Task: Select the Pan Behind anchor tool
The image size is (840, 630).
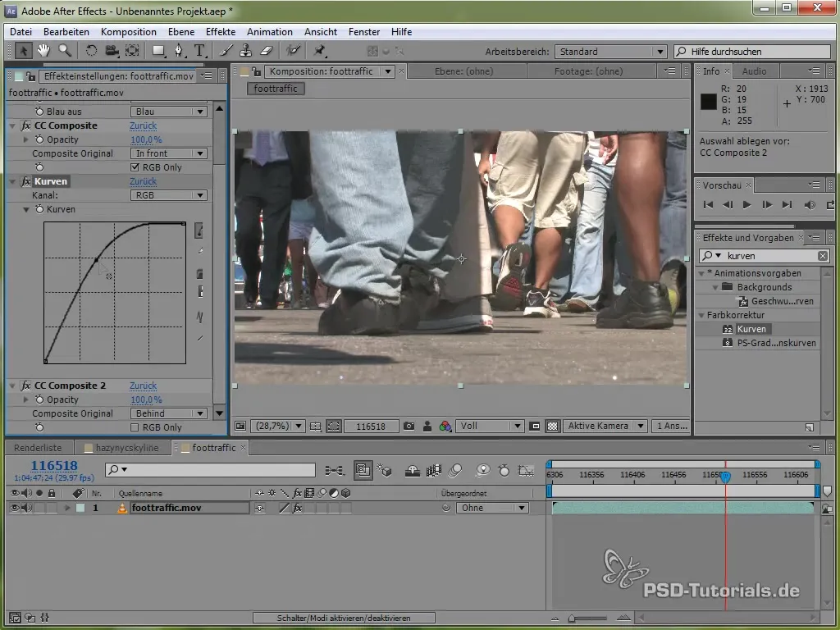Action: click(132, 51)
